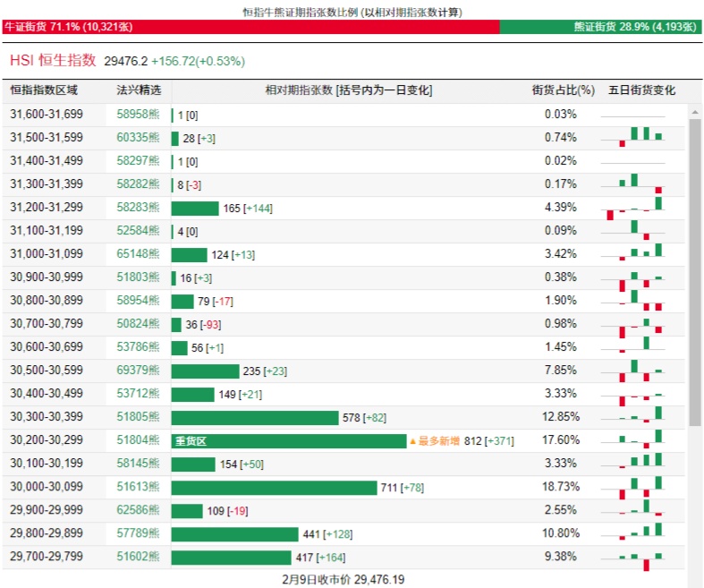This screenshot has height=588, width=704.
Task: Click the 17.60% percentage value
Action: (561, 440)
